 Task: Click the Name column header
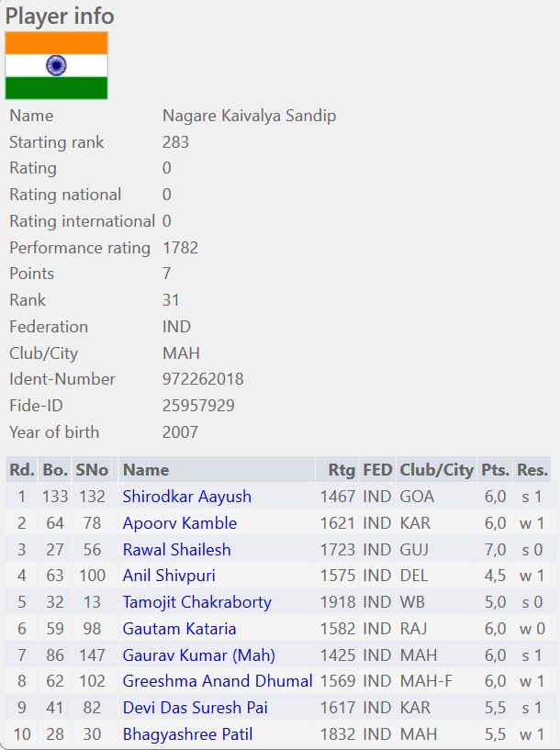pos(146,470)
